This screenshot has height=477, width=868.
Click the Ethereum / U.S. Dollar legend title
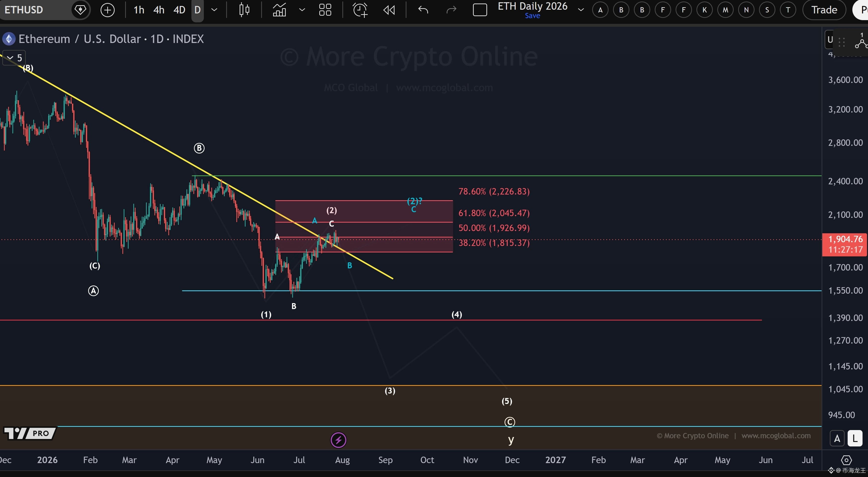(x=111, y=39)
